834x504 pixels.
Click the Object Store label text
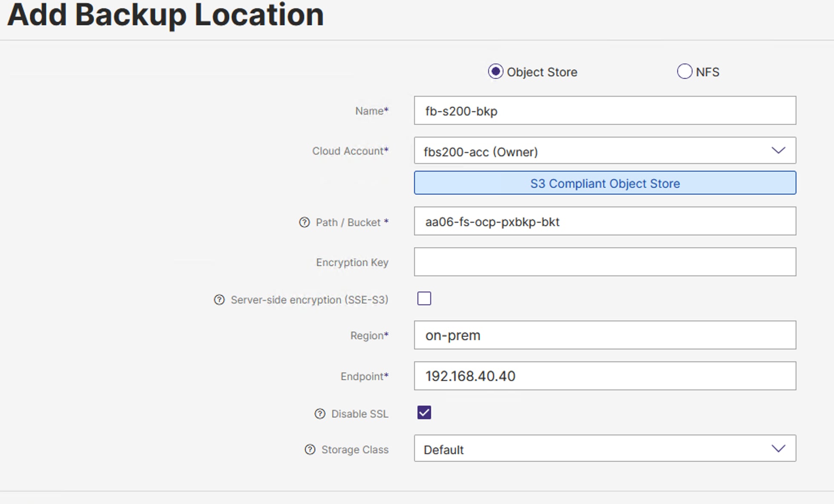pyautogui.click(x=542, y=72)
